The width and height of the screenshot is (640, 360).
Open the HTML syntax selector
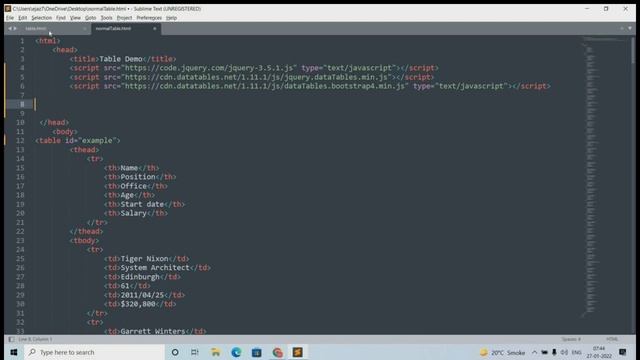612,339
